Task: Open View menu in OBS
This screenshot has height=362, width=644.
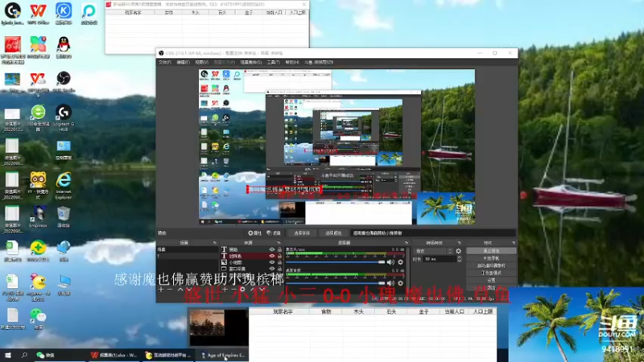Action: (201, 63)
